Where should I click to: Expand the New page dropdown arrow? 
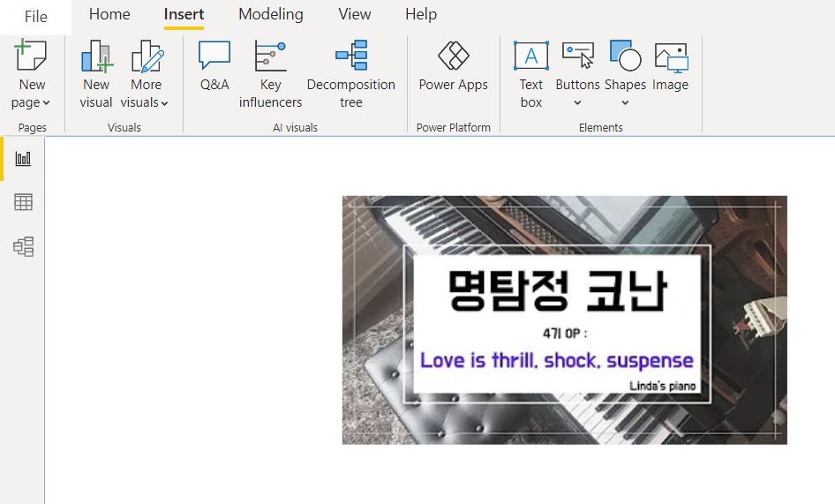pos(46,102)
